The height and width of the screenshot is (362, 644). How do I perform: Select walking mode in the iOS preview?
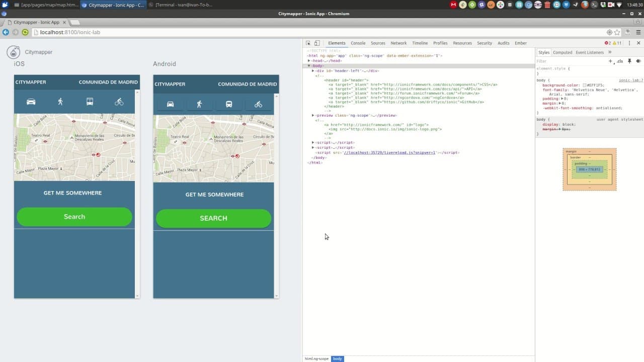coord(60,102)
